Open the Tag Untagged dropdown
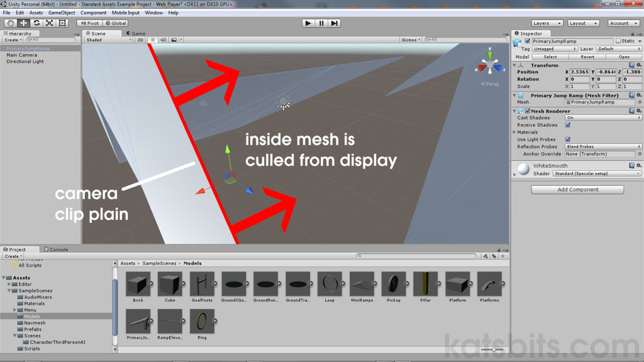 pos(555,49)
